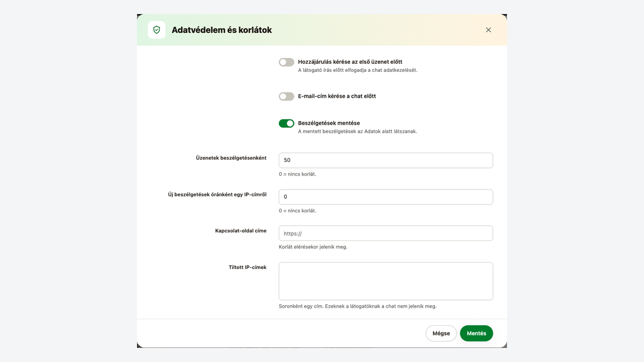Disable the Beszélgetések mentése switch
This screenshot has height=362, width=644.
tap(286, 123)
